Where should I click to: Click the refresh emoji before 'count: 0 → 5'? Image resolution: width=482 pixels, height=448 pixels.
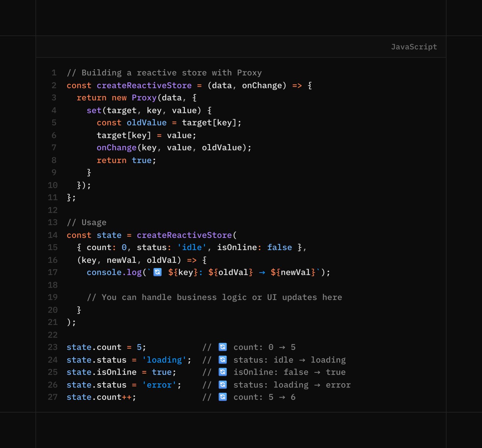223,347
